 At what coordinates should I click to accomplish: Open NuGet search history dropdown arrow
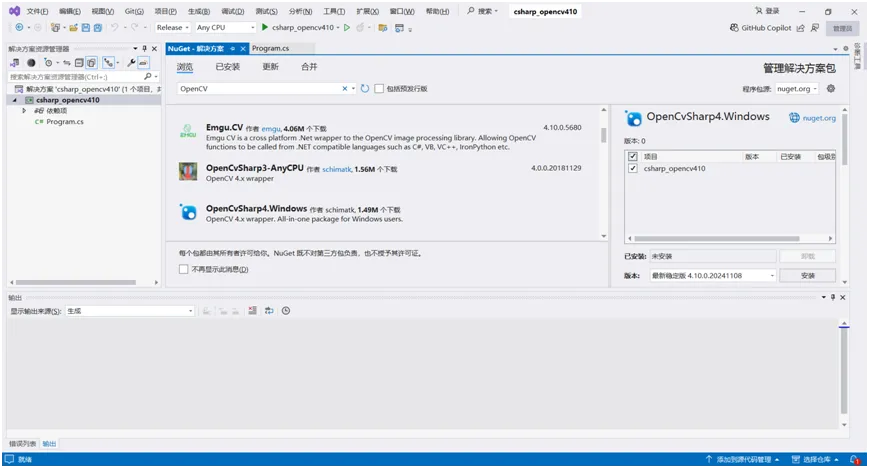[353, 88]
